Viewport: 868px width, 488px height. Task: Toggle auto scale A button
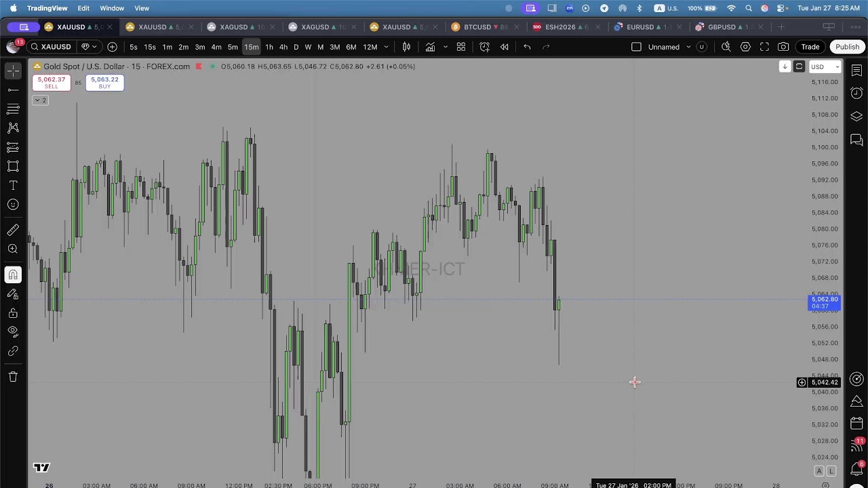click(819, 471)
